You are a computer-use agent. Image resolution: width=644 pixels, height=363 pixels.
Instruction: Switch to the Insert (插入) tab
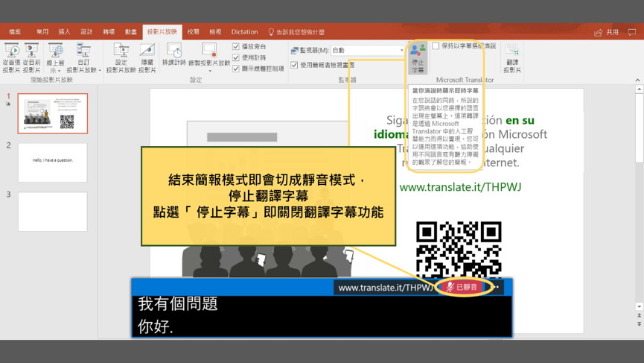pyautogui.click(x=64, y=32)
